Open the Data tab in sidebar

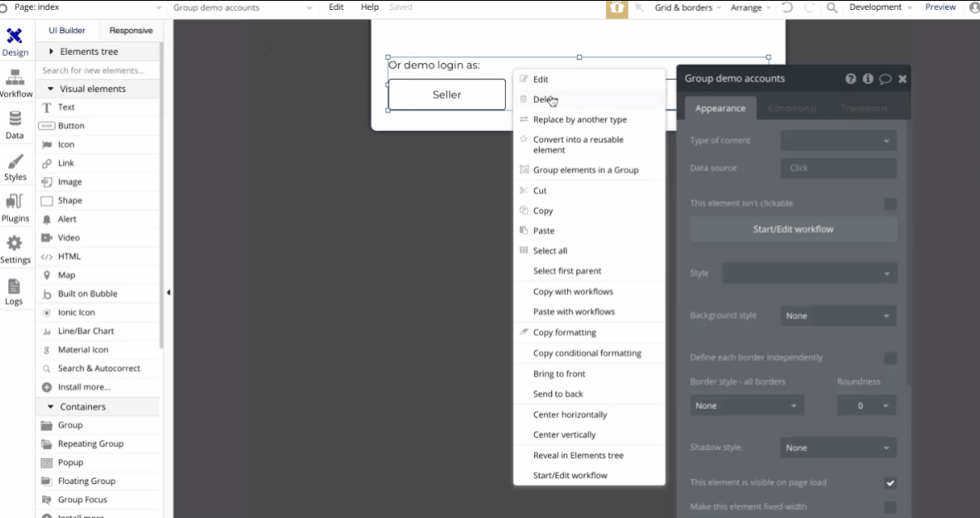click(15, 125)
